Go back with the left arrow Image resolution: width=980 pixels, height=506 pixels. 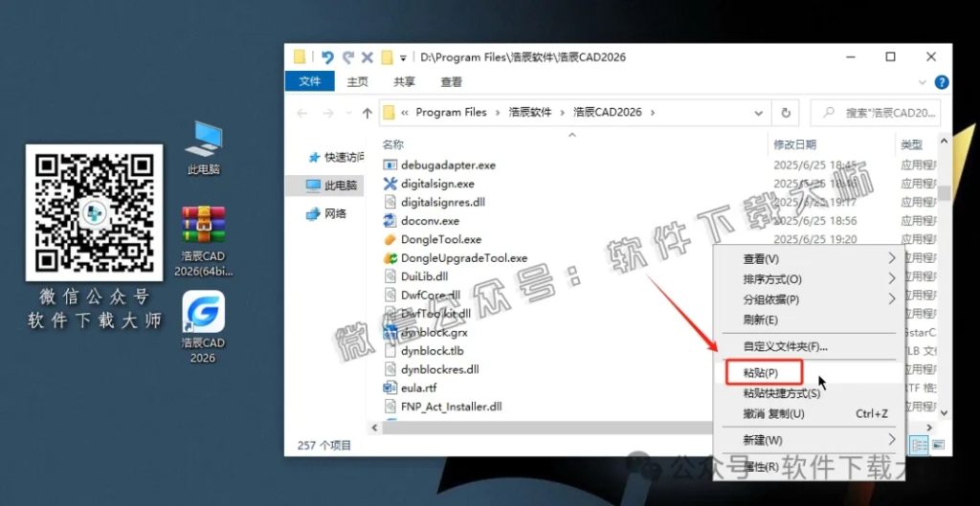point(301,113)
